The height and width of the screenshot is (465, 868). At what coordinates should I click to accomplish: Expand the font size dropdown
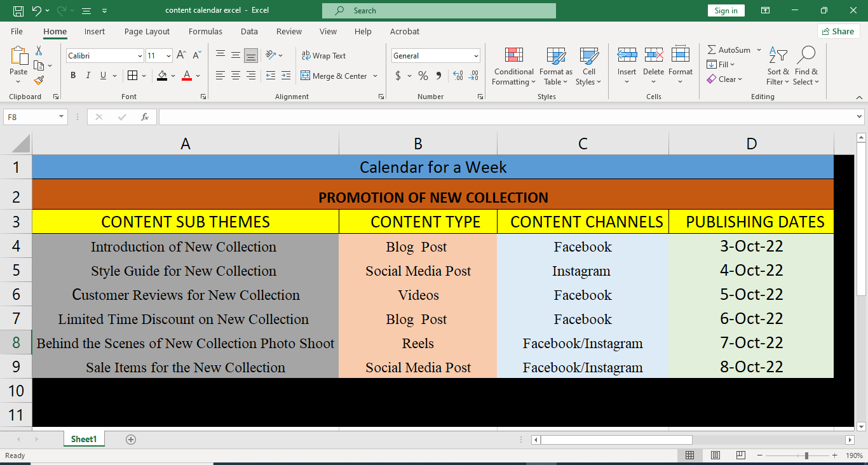[168, 56]
